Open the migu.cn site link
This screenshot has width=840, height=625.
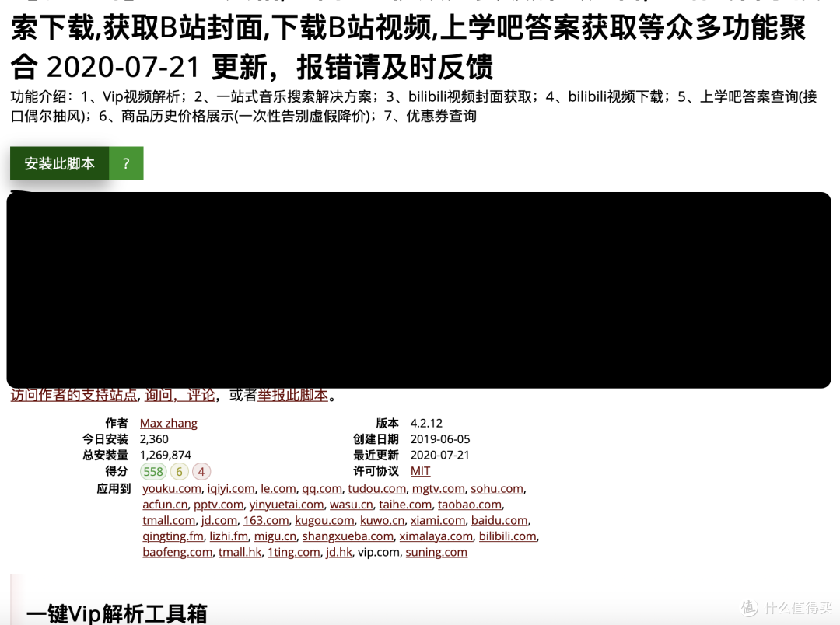[275, 536]
